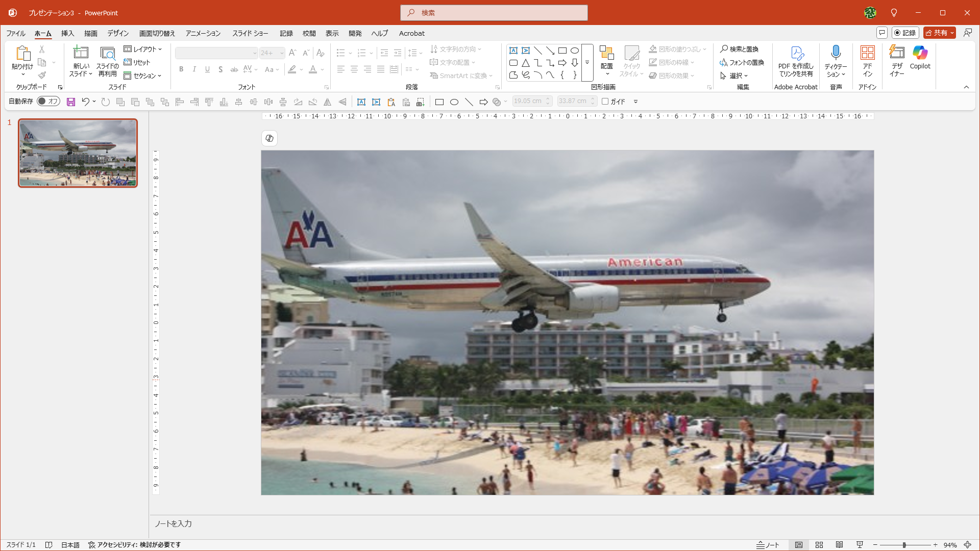The width and height of the screenshot is (980, 551).
Task: Switch to slide sorter view icon
Action: click(x=819, y=545)
